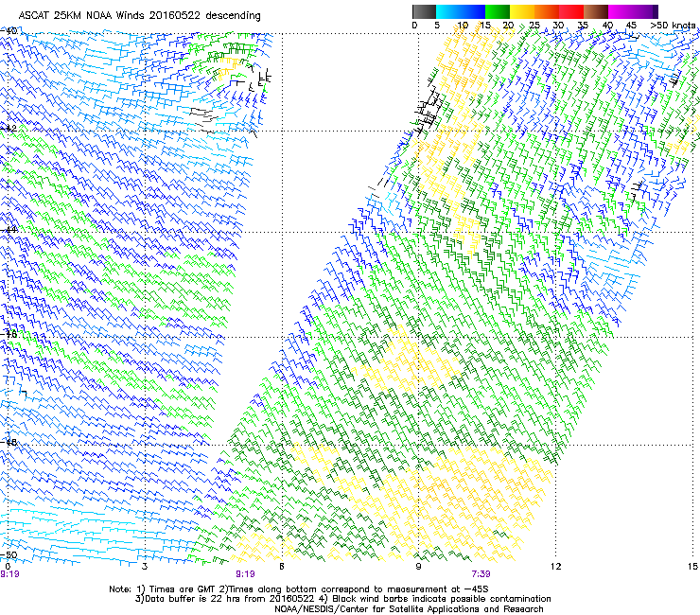The image size is (700, 615).
Task: Select the cyan-to-blue 5-15 knots legend band
Action: pos(461,11)
